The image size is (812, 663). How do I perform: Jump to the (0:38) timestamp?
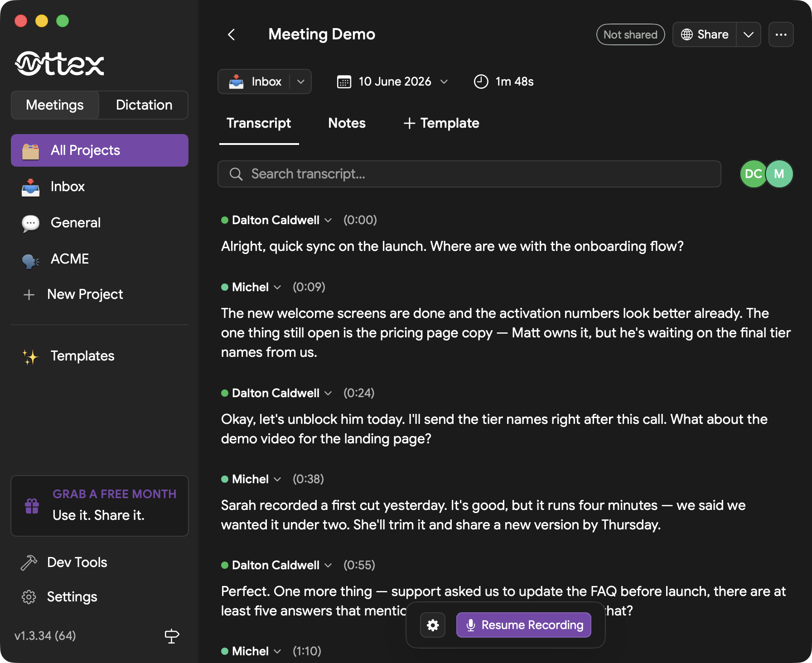coord(308,479)
